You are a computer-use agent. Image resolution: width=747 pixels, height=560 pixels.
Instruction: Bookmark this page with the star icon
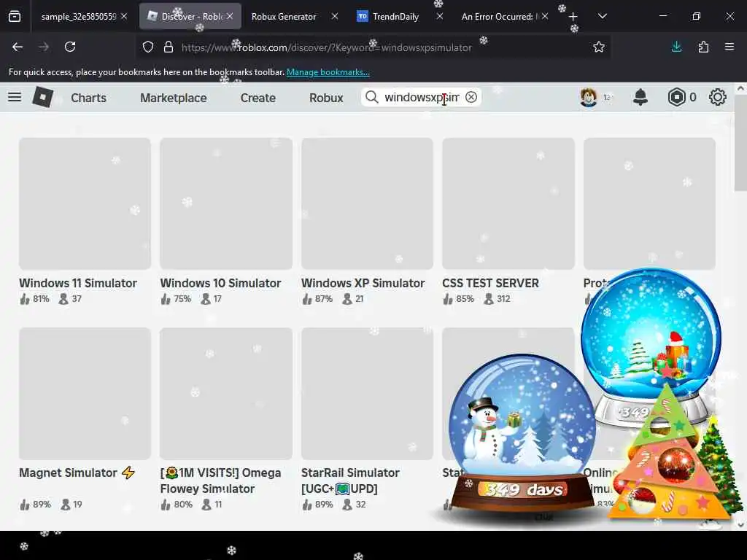599,47
